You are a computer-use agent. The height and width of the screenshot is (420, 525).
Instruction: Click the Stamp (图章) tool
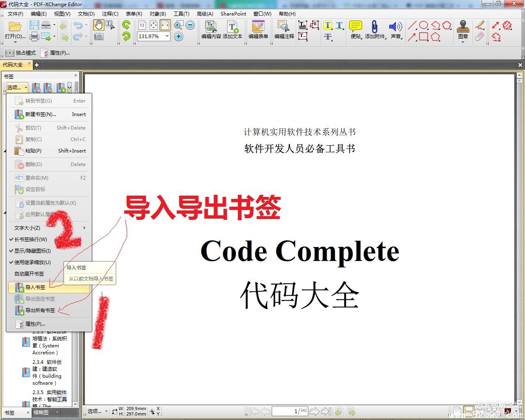(463, 29)
